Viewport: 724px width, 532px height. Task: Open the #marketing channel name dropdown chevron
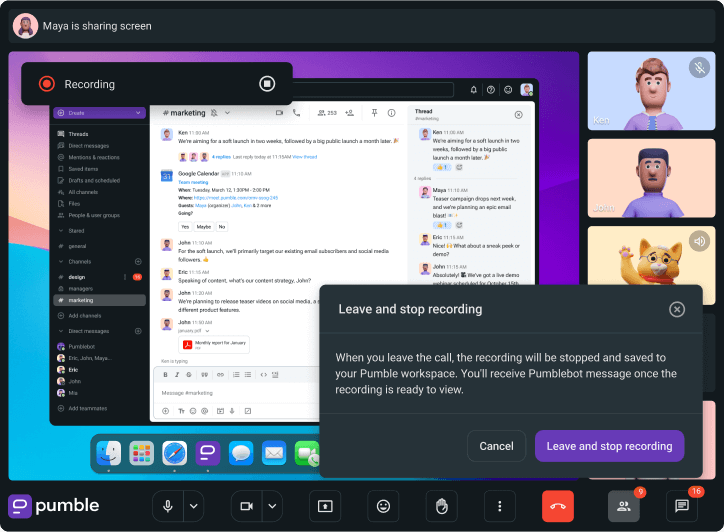click(227, 113)
